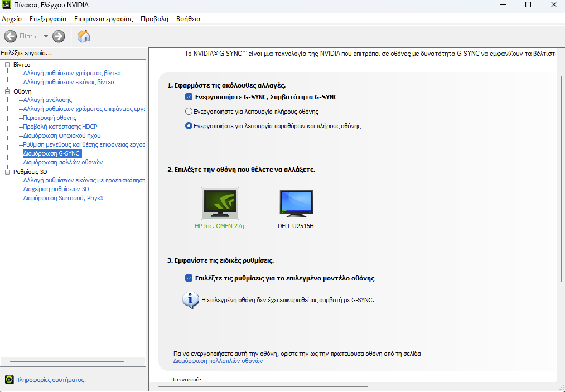Click the horizontal scrollbar of main panel
This screenshot has width=565, height=392.
coord(264,386)
